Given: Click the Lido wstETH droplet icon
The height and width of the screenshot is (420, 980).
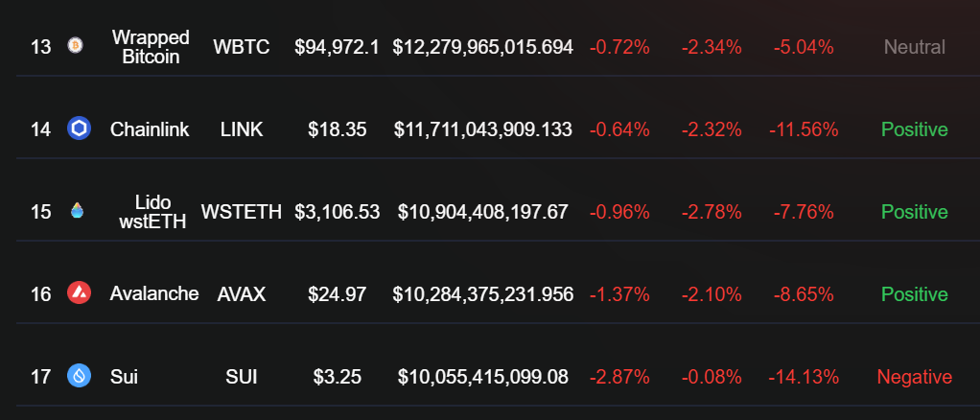Looking at the screenshot, I should 77,211.
